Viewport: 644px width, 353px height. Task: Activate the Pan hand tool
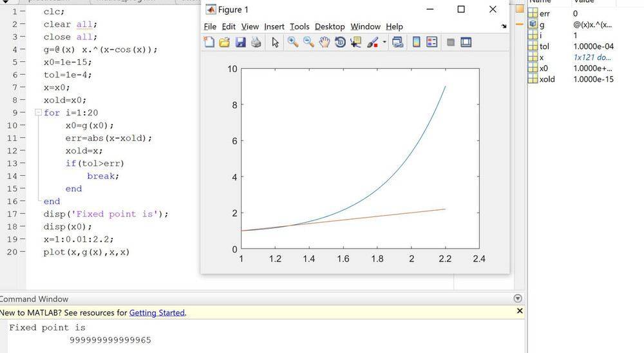coord(325,43)
